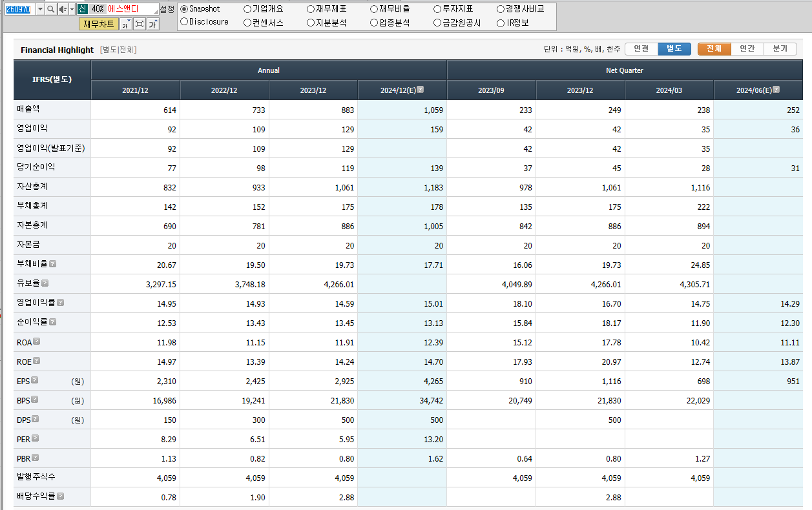Click the help icon beside 영업이익률
The width and height of the screenshot is (812, 510).
point(61,303)
